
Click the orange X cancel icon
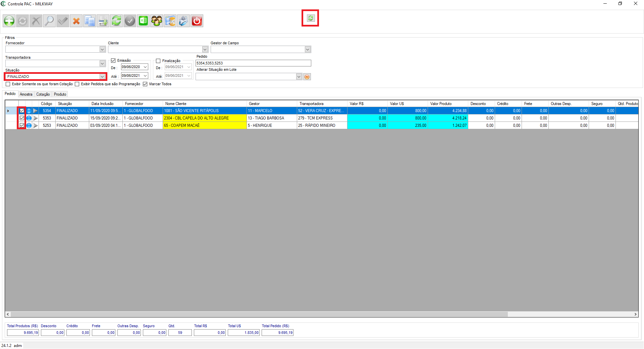(76, 21)
